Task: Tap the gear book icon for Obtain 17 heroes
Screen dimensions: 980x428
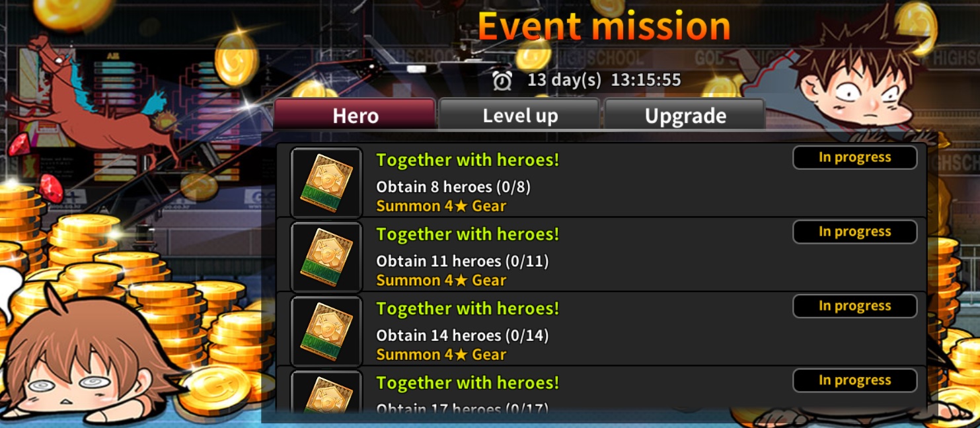Action: 326,392
